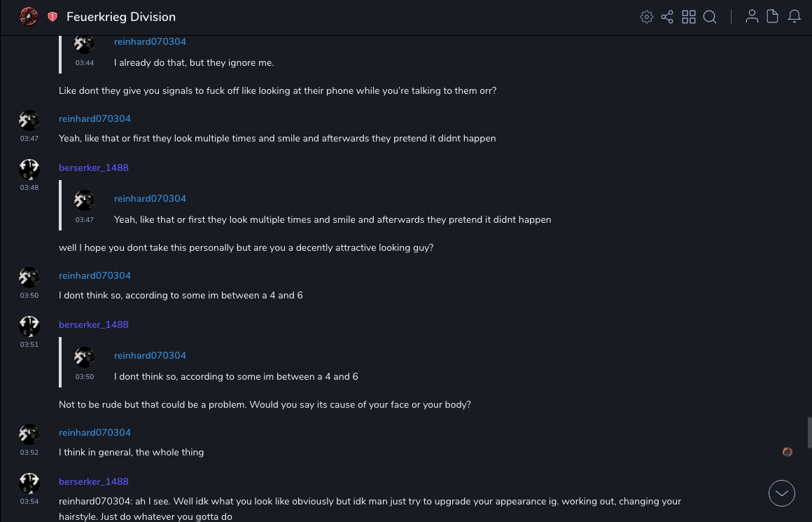Open reinhard070304's profile from the 03:47 message
This screenshot has height=522, width=812.
[94, 119]
